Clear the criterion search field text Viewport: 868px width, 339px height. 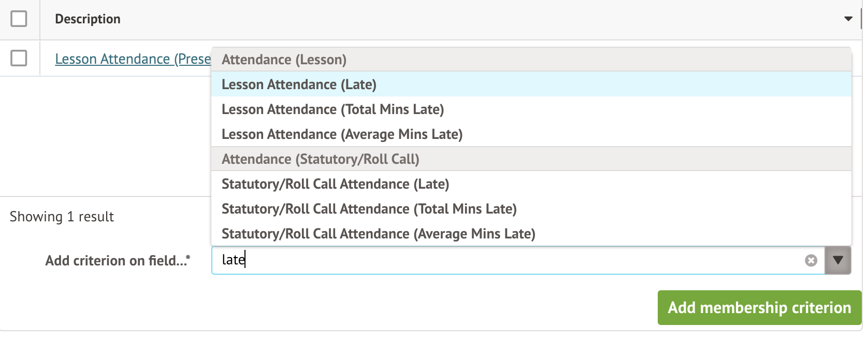click(811, 261)
